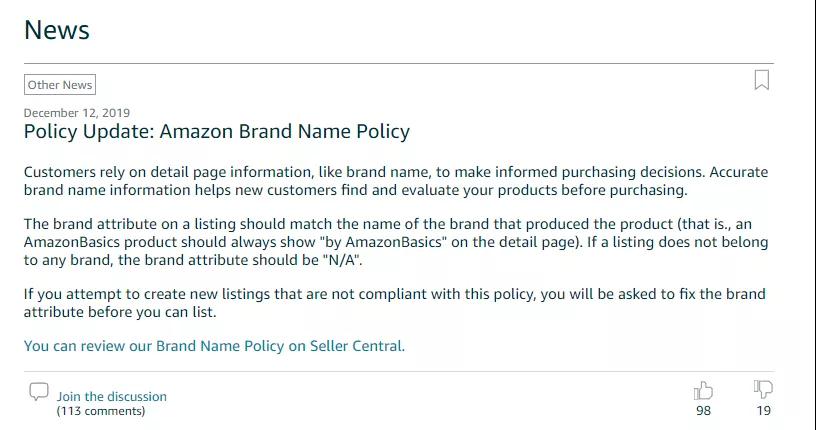Click the 19 dislikes count
Viewport: 816px width, 430px height.
tap(763, 411)
